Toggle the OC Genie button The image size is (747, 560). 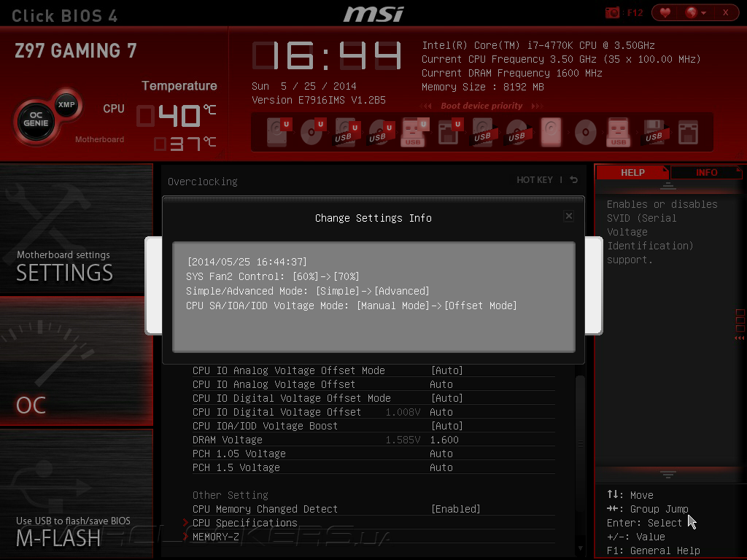tap(36, 119)
